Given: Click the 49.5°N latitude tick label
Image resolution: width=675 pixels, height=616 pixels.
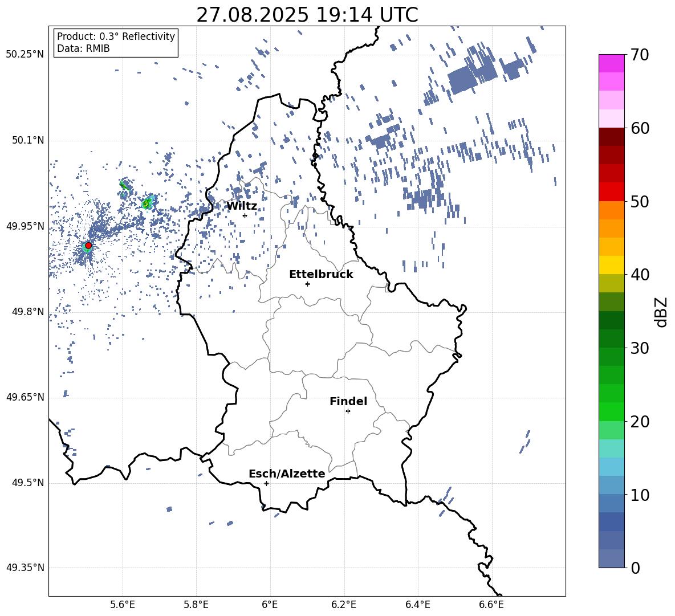Looking at the screenshot, I should click(x=27, y=483).
